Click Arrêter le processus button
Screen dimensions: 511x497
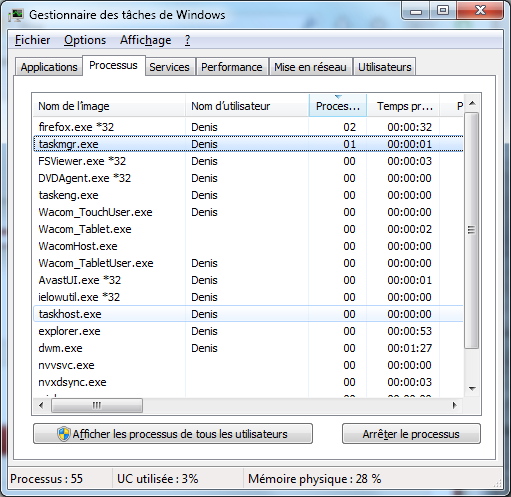point(411,434)
